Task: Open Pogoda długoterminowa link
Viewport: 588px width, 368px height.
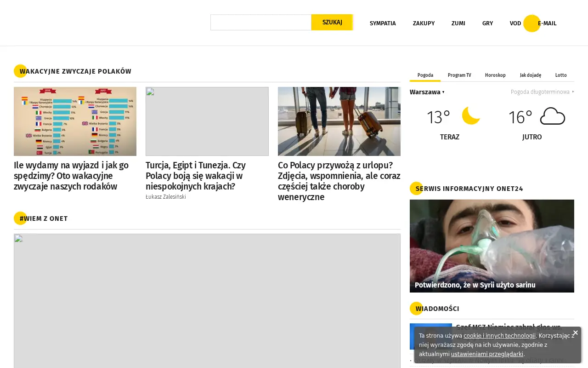Action: (x=543, y=92)
